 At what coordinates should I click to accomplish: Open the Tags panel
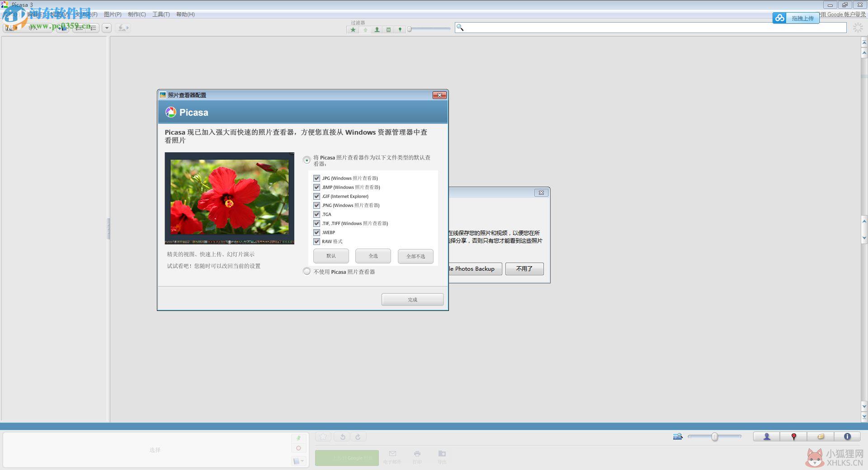[x=821, y=437]
